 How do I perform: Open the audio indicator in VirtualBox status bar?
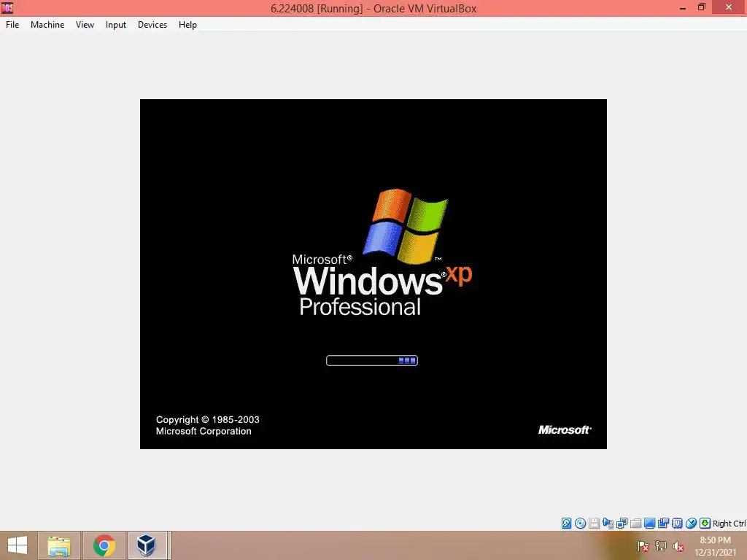(608, 524)
